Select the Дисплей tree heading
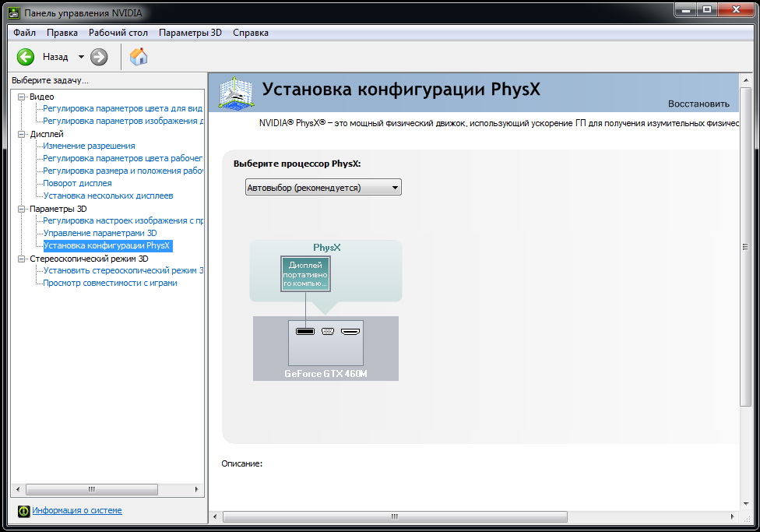Viewport: 760px width, 532px height. pos(47,134)
